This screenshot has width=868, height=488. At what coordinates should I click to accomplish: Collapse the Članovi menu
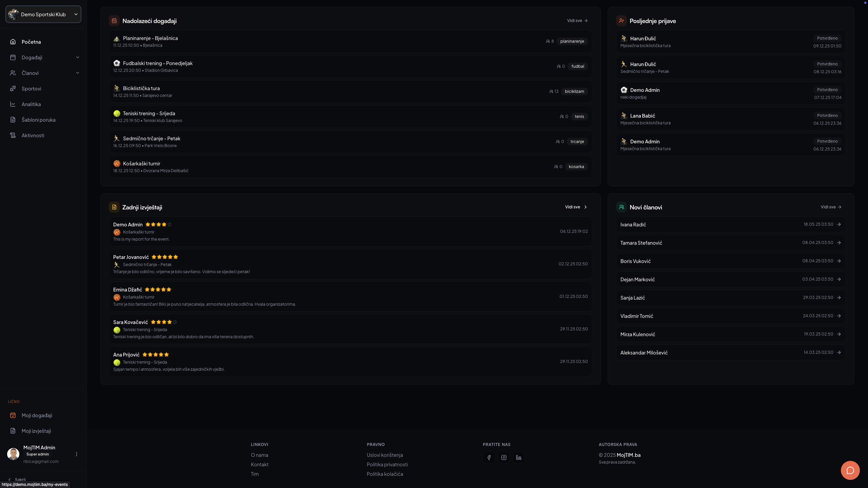pos(78,73)
